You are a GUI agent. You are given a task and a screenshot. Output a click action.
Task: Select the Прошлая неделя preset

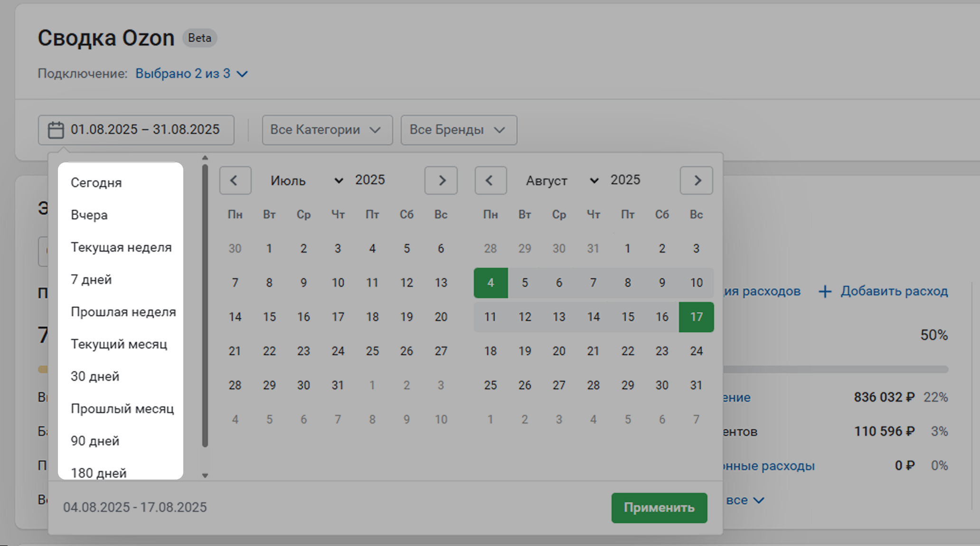pyautogui.click(x=123, y=312)
